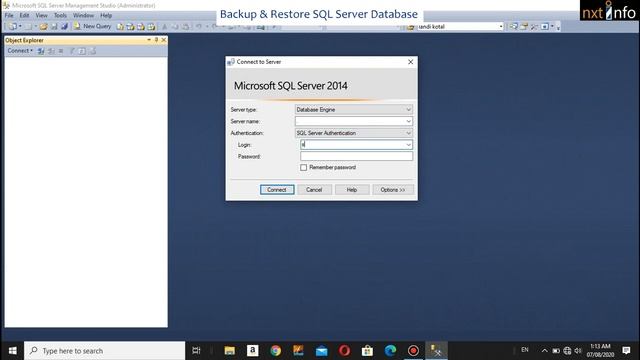The image size is (640, 360).
Task: Click the Open File folder icon in toolbar
Action: (x=43, y=27)
